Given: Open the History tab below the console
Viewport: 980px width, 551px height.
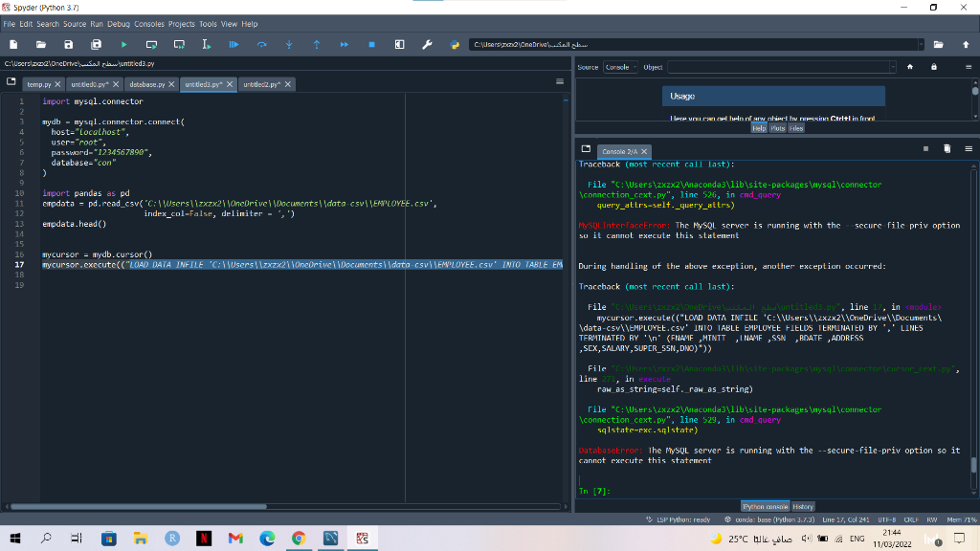Looking at the screenshot, I should pyautogui.click(x=803, y=506).
